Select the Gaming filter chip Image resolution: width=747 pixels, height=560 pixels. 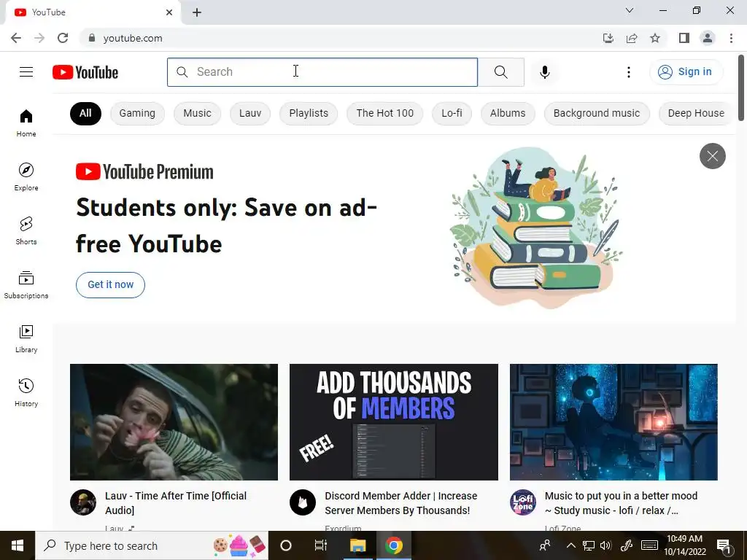click(x=137, y=113)
